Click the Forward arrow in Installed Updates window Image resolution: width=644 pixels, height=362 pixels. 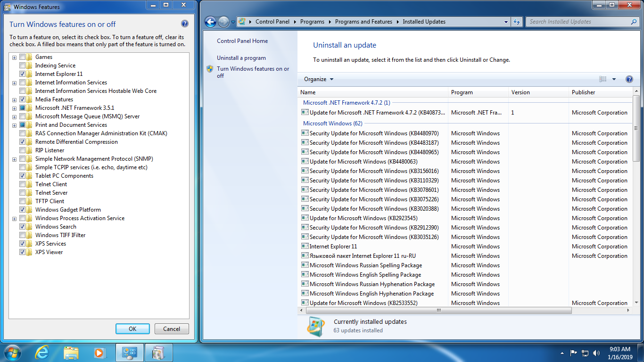tap(223, 22)
